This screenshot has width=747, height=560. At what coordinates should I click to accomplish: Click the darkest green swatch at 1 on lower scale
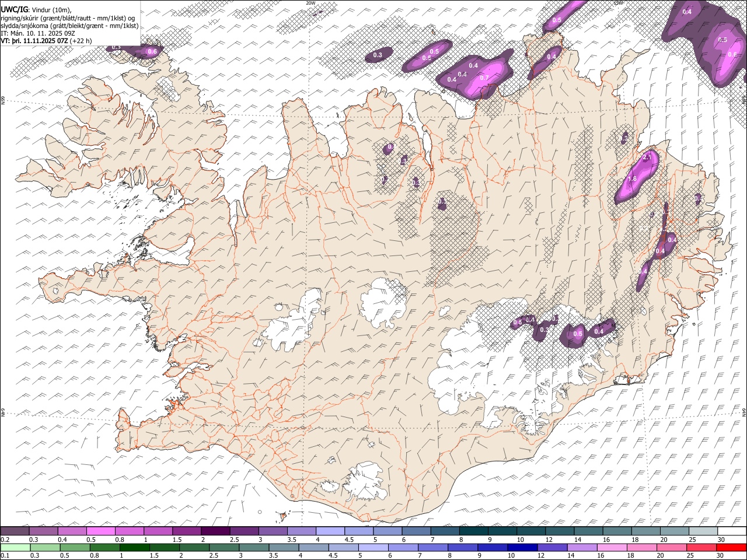134,548
